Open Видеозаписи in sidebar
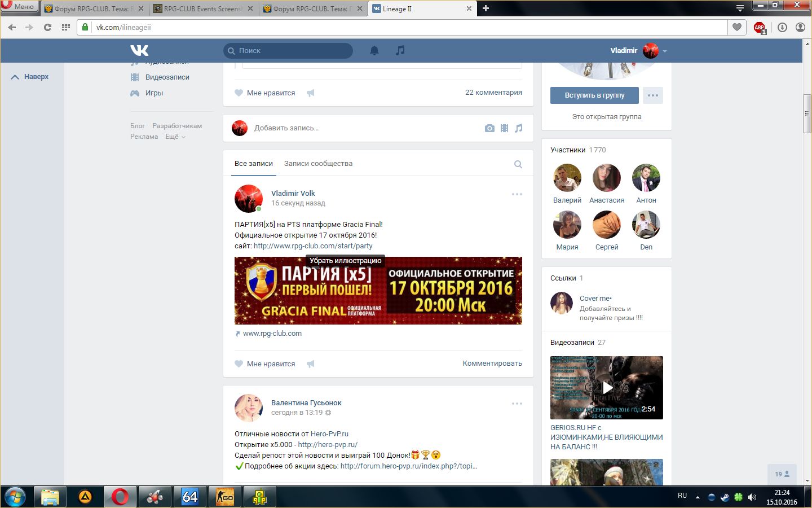The height and width of the screenshot is (508, 812). pos(167,77)
